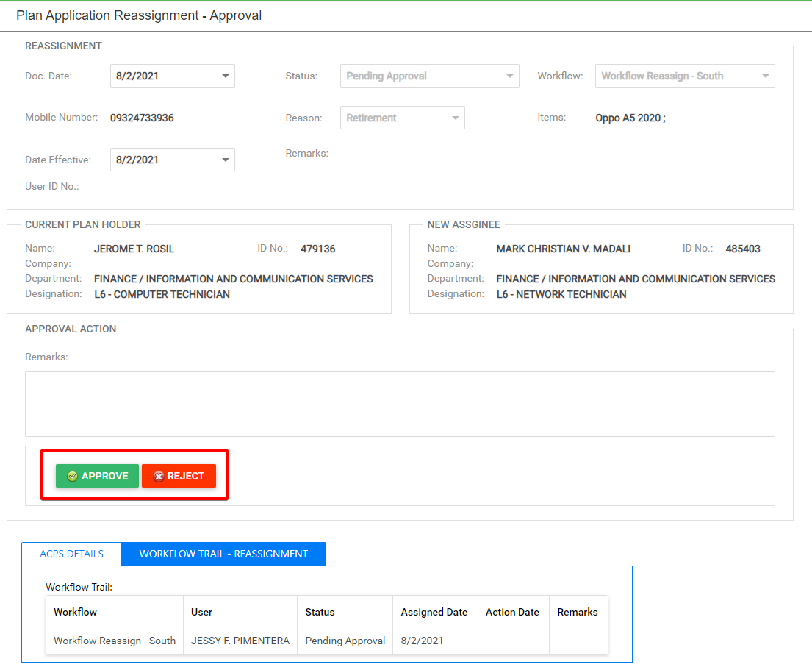Click the User column header

pyautogui.click(x=202, y=612)
